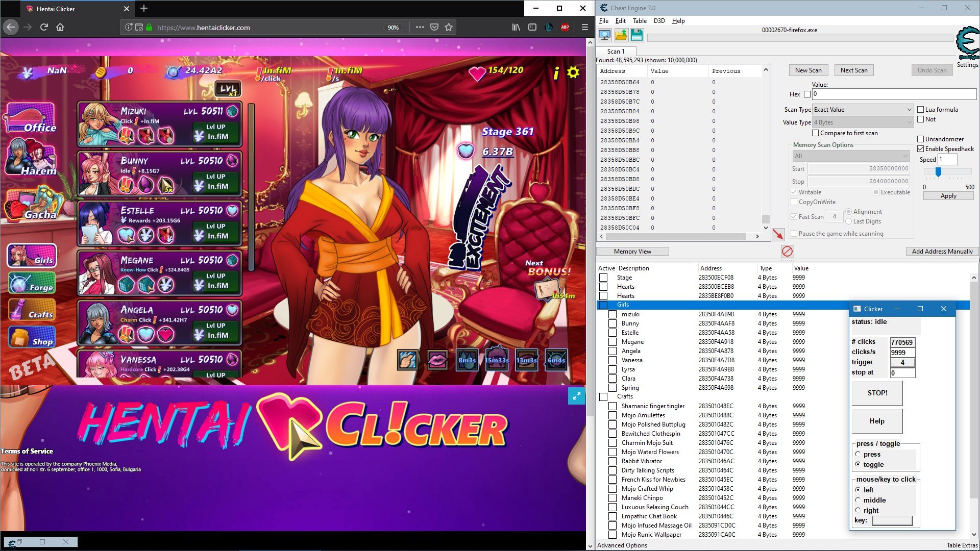The height and width of the screenshot is (551, 980).
Task: Open the Edit menu
Action: click(621, 21)
